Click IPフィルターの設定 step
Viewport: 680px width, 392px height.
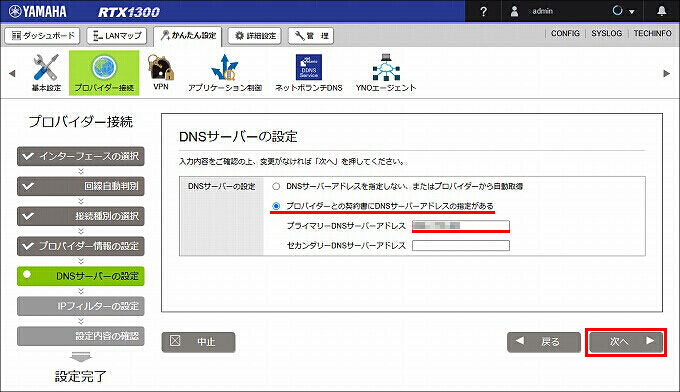(x=81, y=306)
